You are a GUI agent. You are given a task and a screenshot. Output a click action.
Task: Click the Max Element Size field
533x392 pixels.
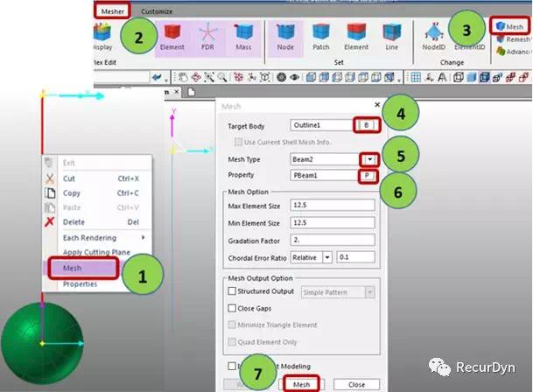[x=333, y=205]
